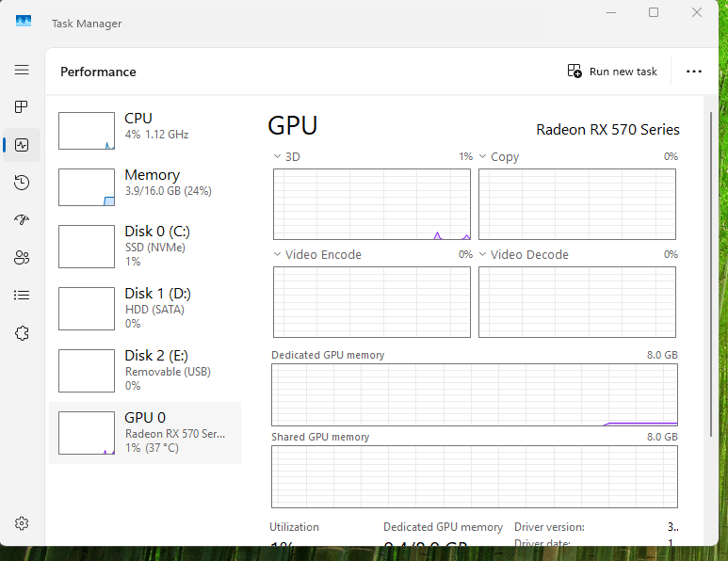
Task: Click the Dedicated GPU memory graph
Action: point(475,395)
